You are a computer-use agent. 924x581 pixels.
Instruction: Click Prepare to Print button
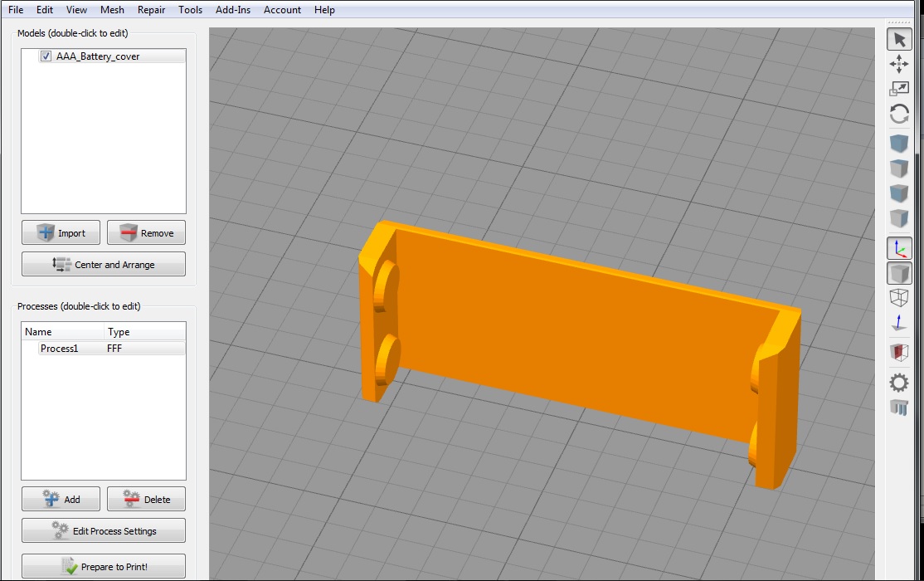[x=104, y=566]
